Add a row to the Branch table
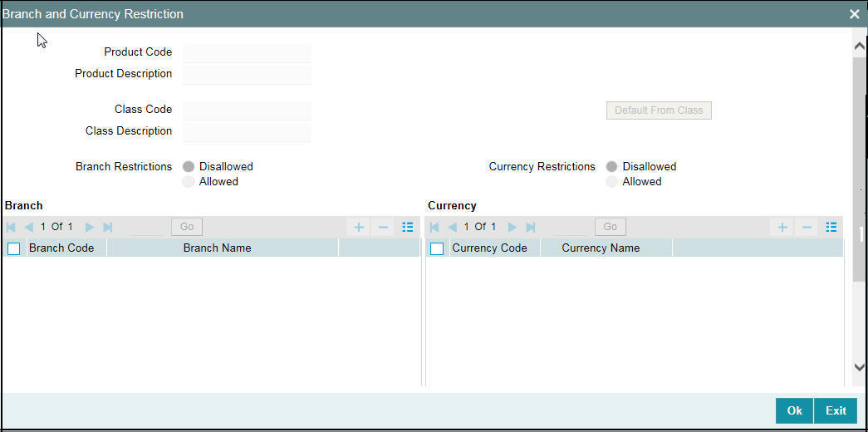The image size is (868, 432). click(359, 227)
